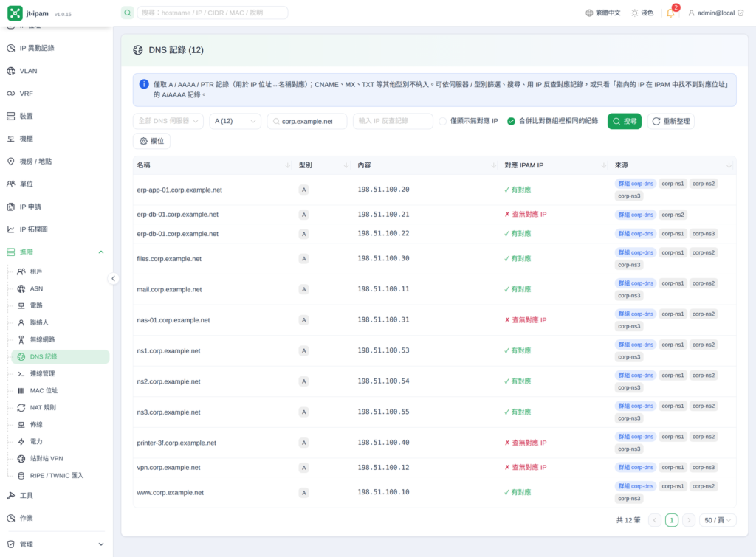
Task: Uncheck 合併比對群組裡相同的紀錄 option
Action: coord(511,122)
